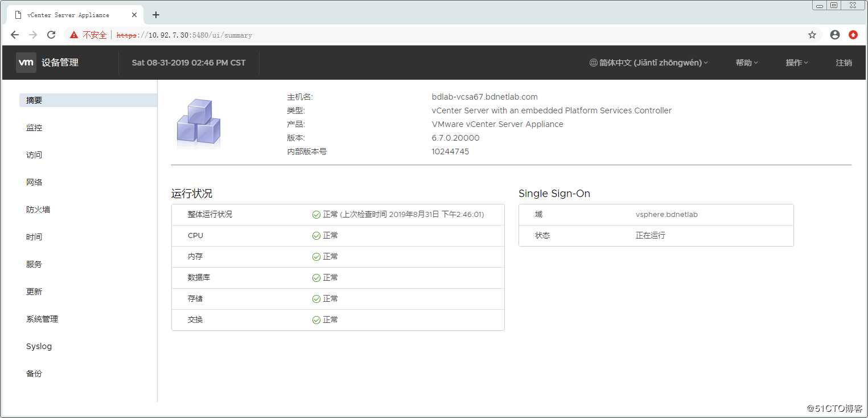Open 访问 in the sidebar
Screen dimensions: 868x418
tap(34, 155)
